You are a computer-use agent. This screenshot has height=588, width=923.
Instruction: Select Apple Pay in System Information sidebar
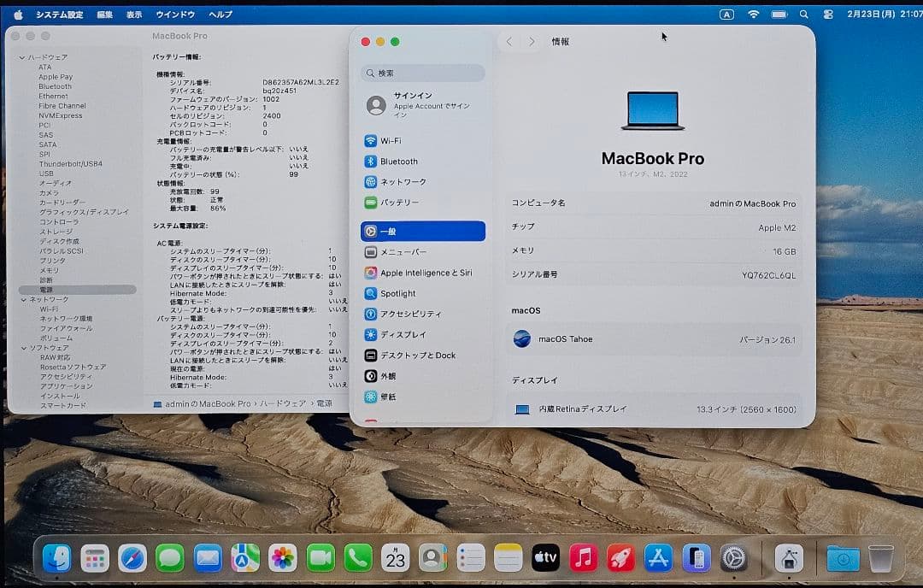(x=56, y=77)
